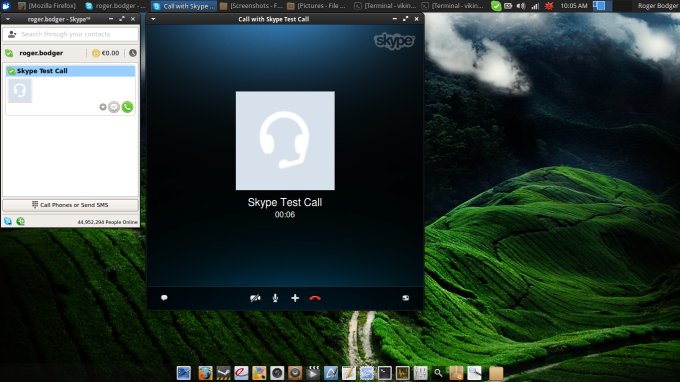Image resolution: width=680 pixels, height=382 pixels.
Task: Open package archive icon in dock
Action: tap(456, 373)
